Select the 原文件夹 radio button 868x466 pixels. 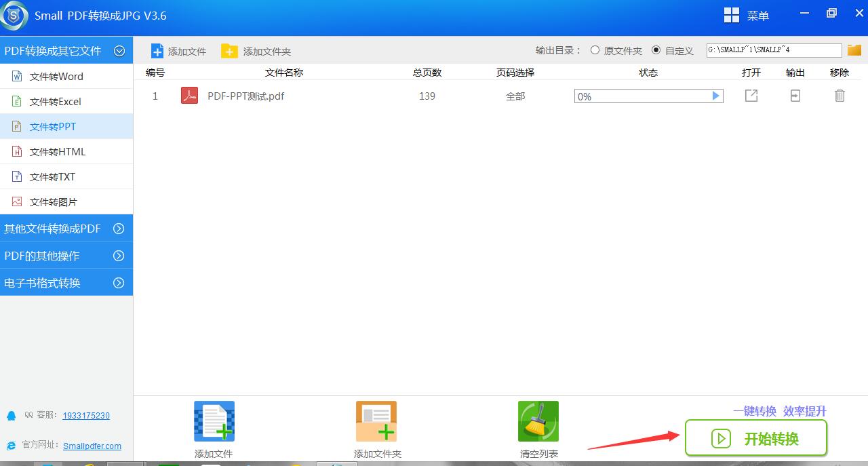[595, 50]
